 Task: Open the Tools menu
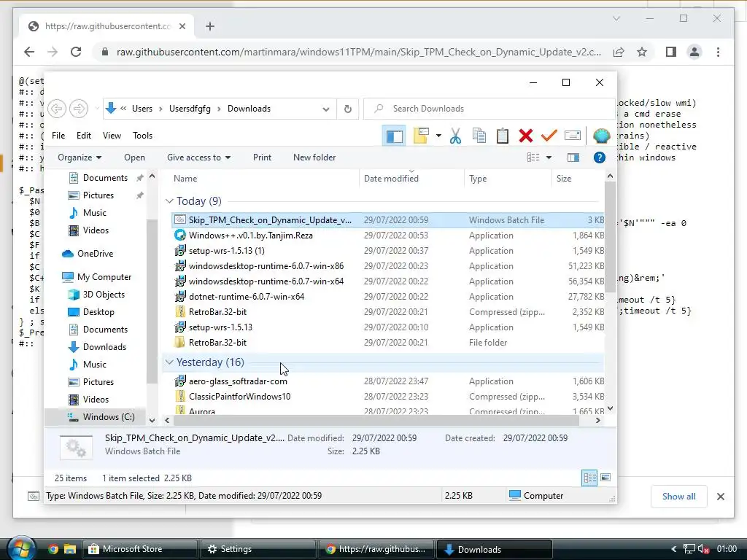(142, 136)
